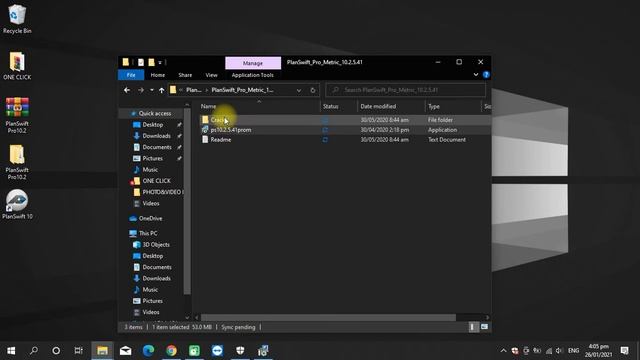Viewport: 640px width, 360px height.
Task: Sort by Date modified column header
Action: click(391, 106)
